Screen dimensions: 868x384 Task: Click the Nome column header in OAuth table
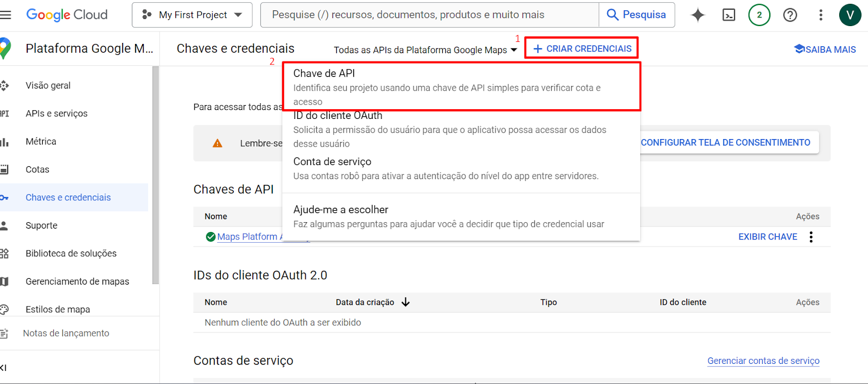tap(216, 302)
